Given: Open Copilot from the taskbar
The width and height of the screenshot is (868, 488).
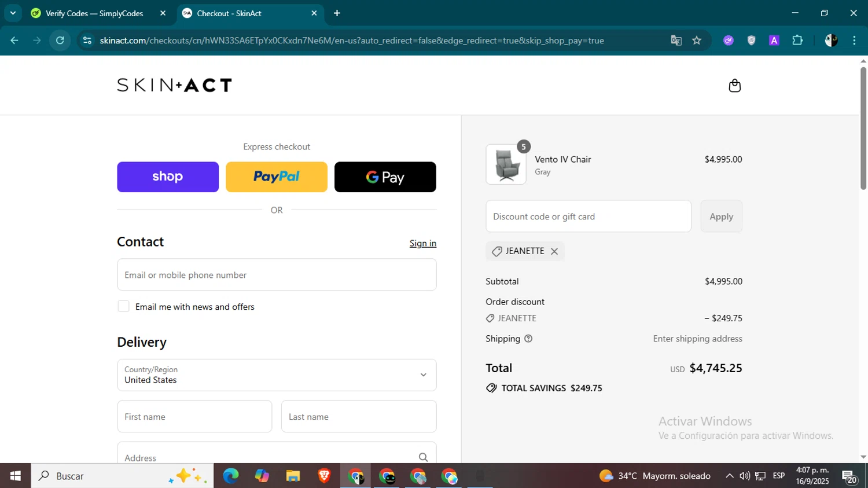Looking at the screenshot, I should pyautogui.click(x=262, y=476).
